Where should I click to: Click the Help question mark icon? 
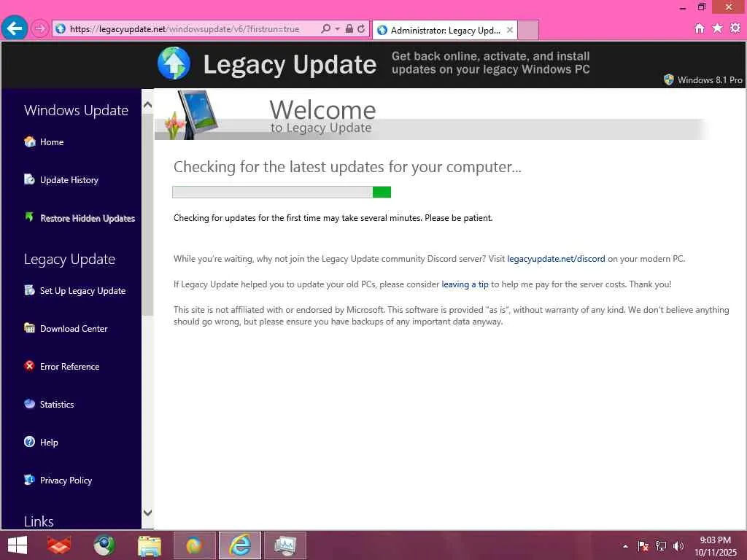pos(29,441)
